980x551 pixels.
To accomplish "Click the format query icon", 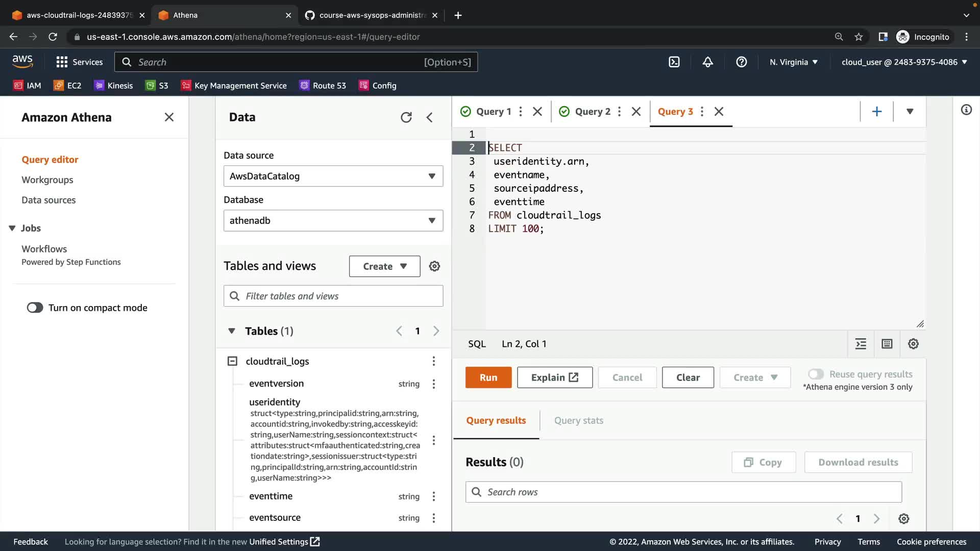I will 861,344.
